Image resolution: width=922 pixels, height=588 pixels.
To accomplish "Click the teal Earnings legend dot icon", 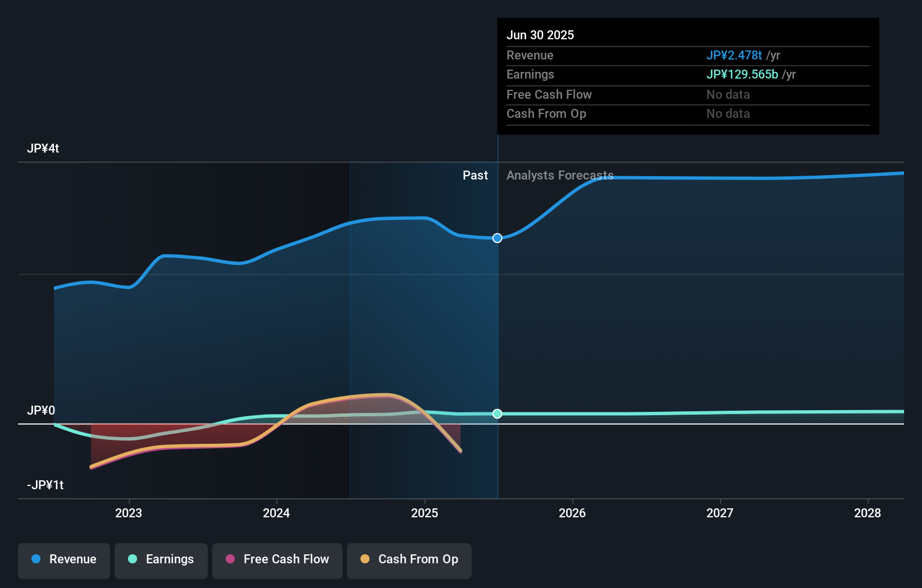I will [132, 559].
